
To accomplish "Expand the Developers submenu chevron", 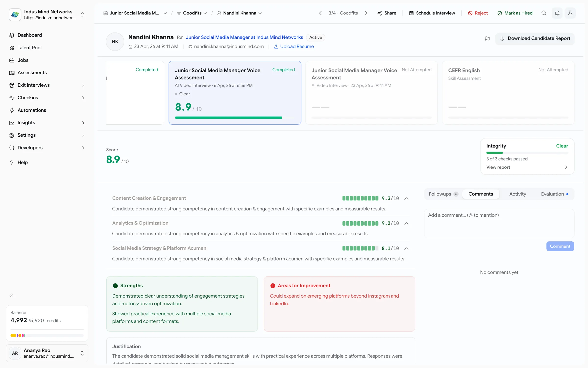I will [x=83, y=148].
